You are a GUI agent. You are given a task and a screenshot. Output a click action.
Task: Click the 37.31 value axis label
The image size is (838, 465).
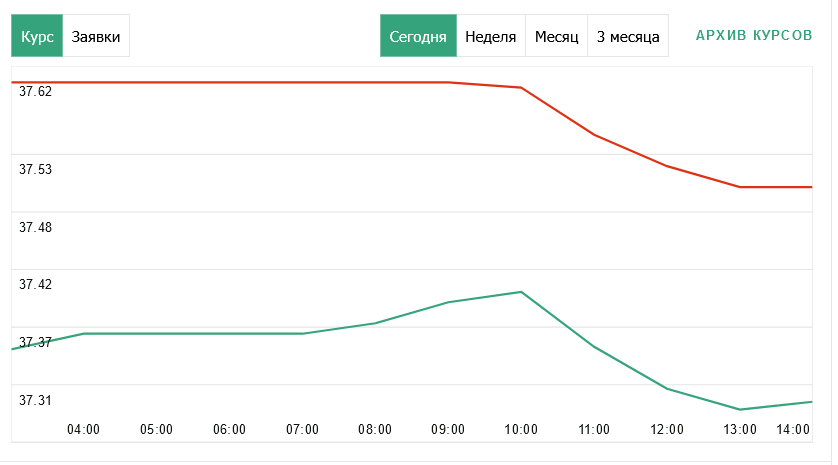(36, 400)
